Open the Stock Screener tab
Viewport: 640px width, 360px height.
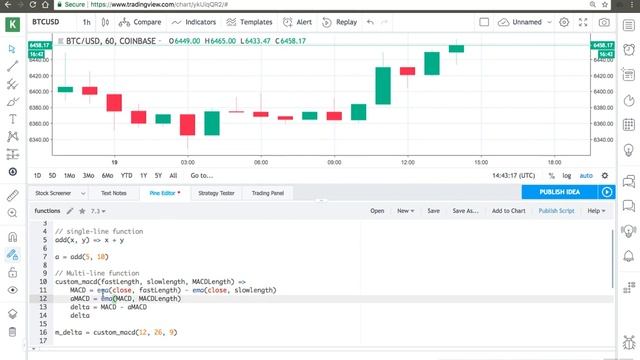[x=53, y=193]
